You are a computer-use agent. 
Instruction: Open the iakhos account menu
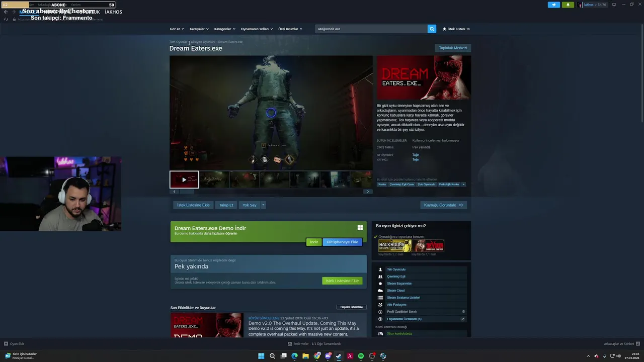click(593, 5)
